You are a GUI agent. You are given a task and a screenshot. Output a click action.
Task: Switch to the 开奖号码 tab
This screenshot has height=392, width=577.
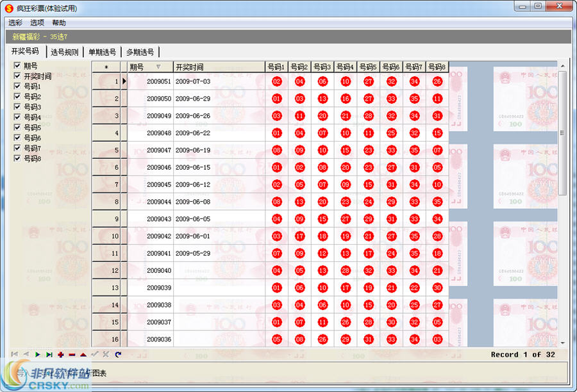pos(25,51)
